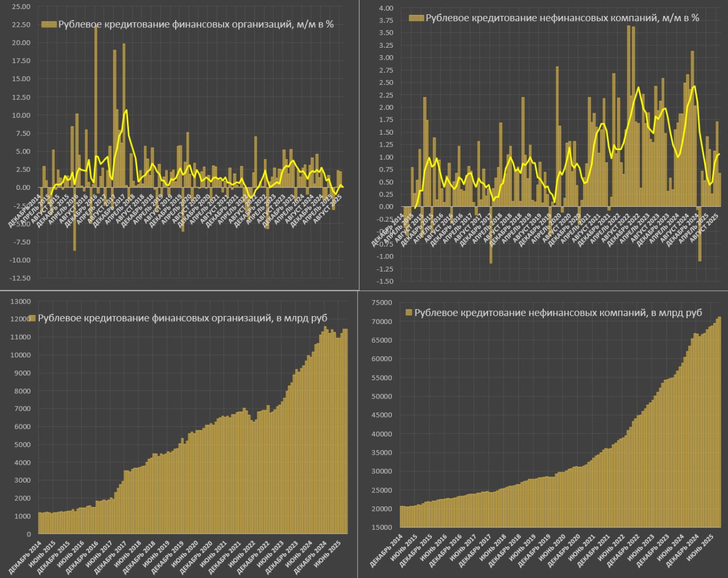Select first bar in financial organizations млрд руб chart
The image size is (728, 578).
pyautogui.click(x=40, y=523)
